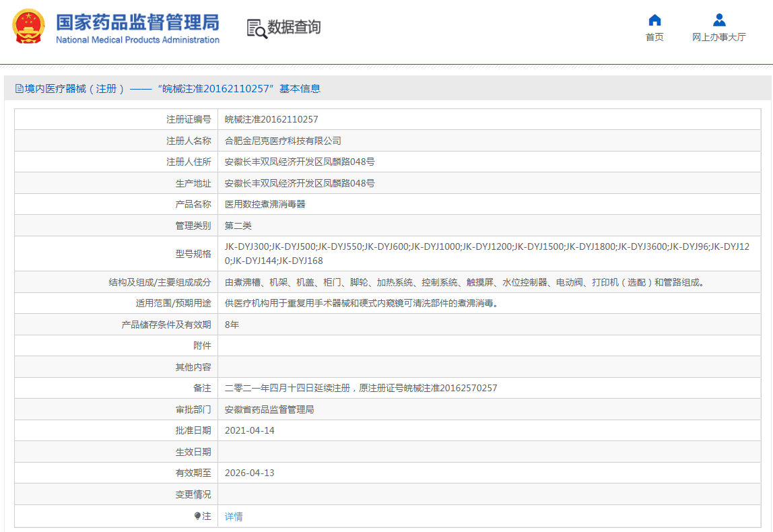Click the 首页 home icon
The image size is (773, 532).
pos(654,20)
